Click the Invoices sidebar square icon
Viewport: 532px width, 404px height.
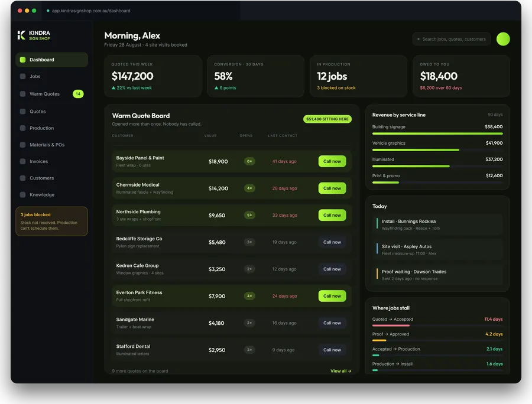[22, 161]
